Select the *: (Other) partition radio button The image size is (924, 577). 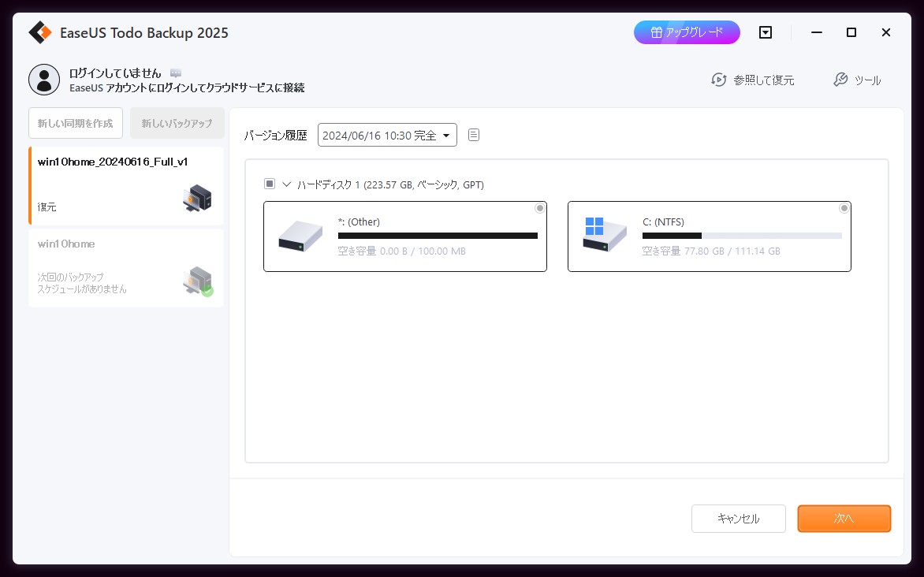[540, 208]
